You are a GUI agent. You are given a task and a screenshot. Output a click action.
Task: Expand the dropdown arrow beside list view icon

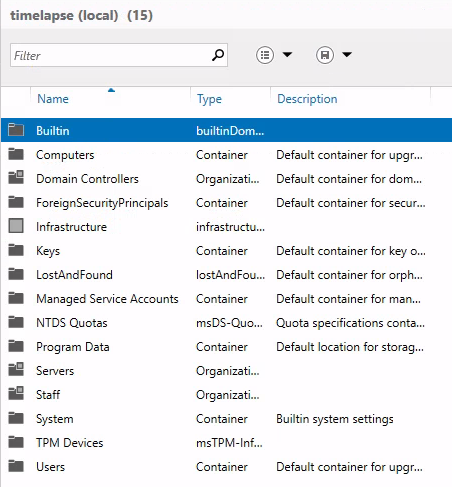point(287,54)
